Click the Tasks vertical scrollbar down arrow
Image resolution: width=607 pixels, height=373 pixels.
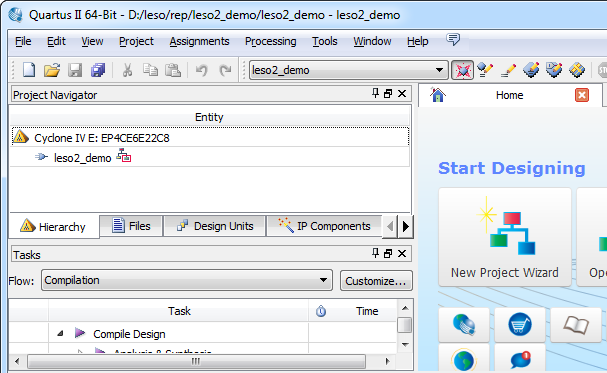click(x=405, y=344)
